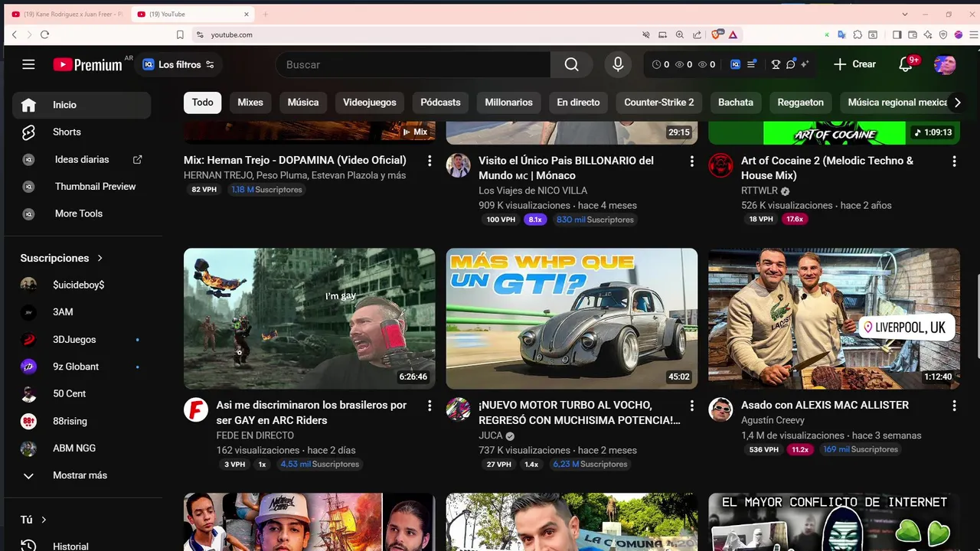
Task: Open Brave Leo AI sparkle icon
Action: pos(927,34)
